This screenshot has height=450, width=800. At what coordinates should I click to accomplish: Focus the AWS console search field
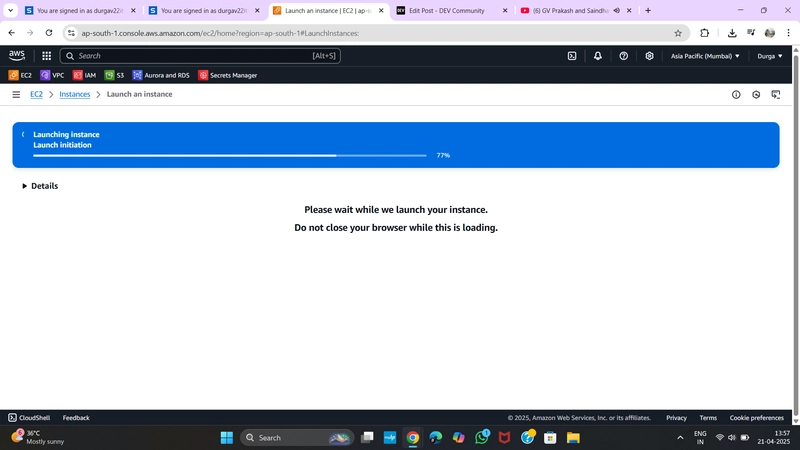200,56
